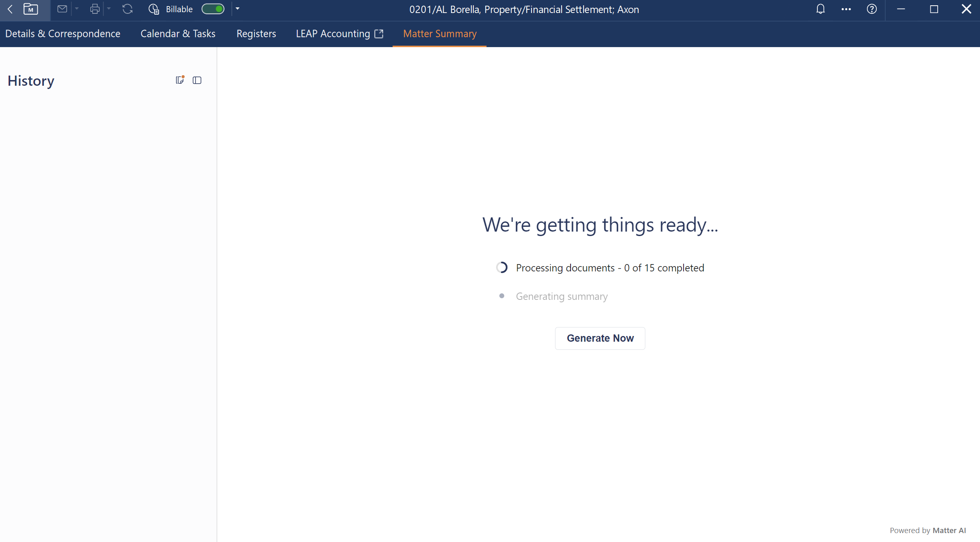Viewport: 980px width, 542px height.
Task: Expand the print dropdown arrow
Action: (109, 9)
